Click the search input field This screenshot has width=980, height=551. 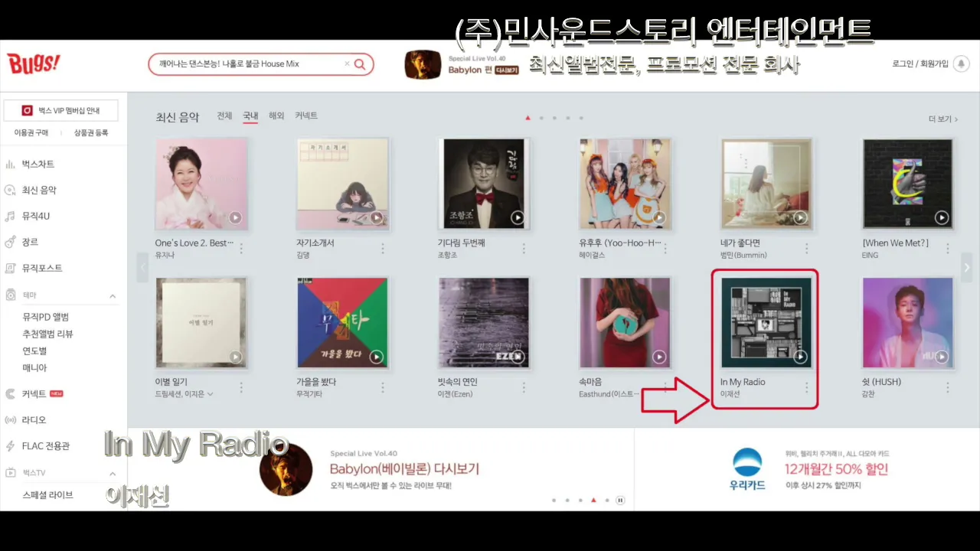261,64
